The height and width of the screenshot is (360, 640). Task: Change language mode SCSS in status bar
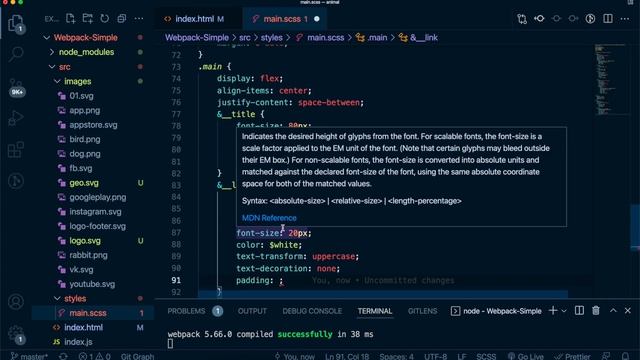pyautogui.click(x=486, y=356)
